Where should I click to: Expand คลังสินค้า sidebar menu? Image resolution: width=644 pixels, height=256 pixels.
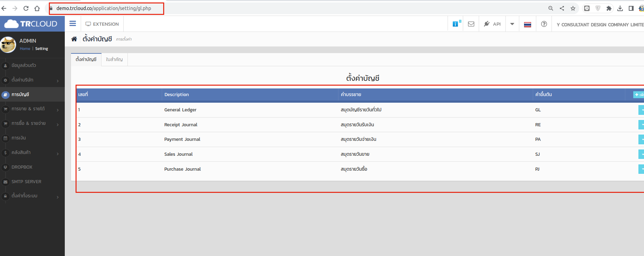pos(32,153)
